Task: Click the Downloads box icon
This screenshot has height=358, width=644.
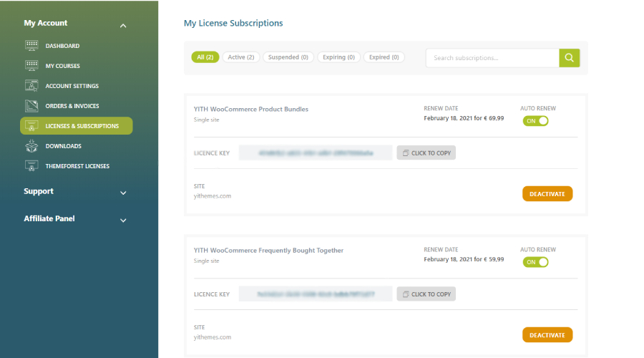Action: (31, 146)
